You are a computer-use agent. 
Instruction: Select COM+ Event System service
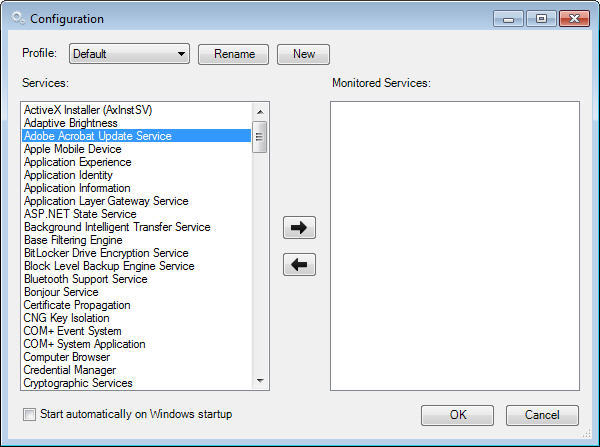[x=136, y=331]
